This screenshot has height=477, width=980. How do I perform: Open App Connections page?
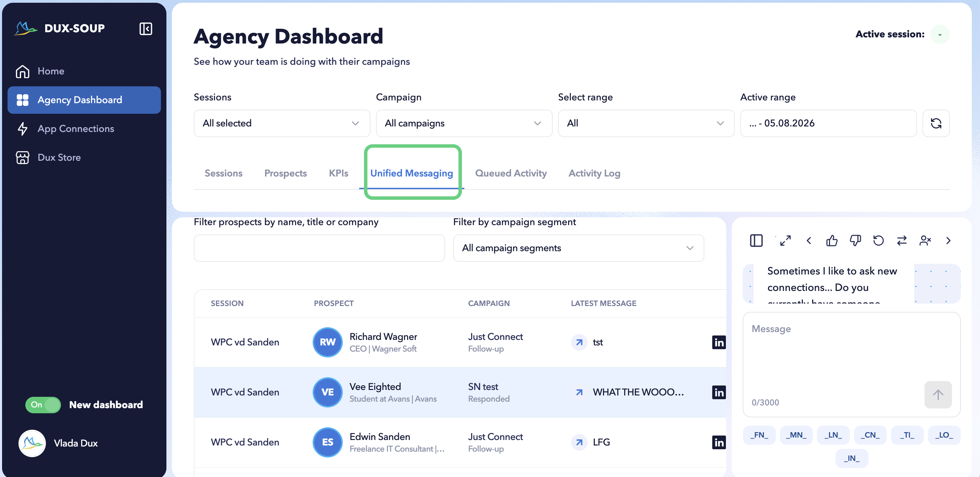click(84, 129)
